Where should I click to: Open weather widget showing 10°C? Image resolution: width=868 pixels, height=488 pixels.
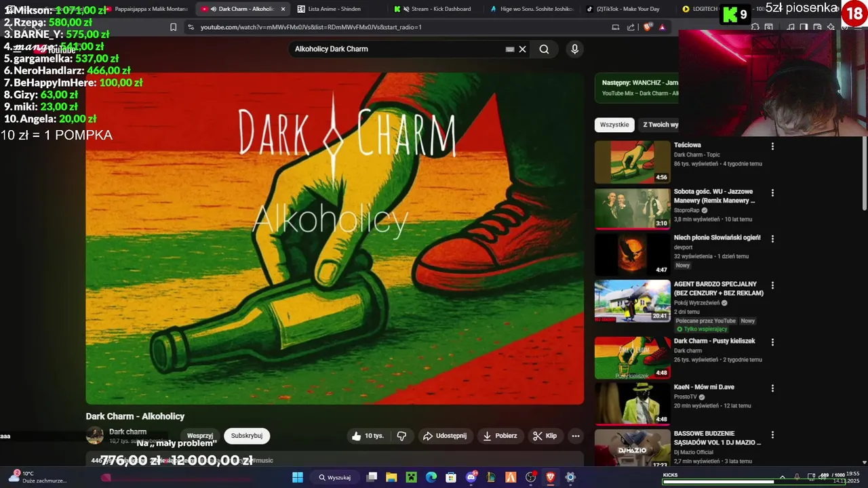coord(37,477)
